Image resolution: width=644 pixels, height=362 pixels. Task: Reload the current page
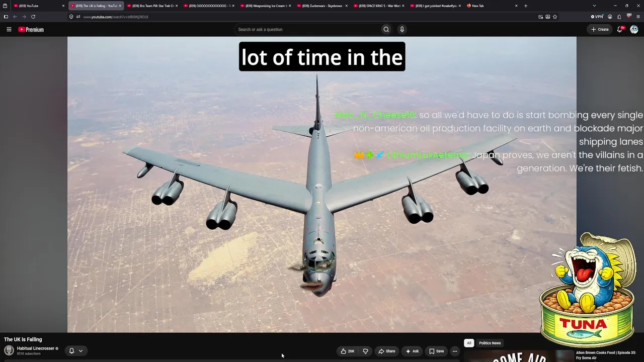coord(33,17)
